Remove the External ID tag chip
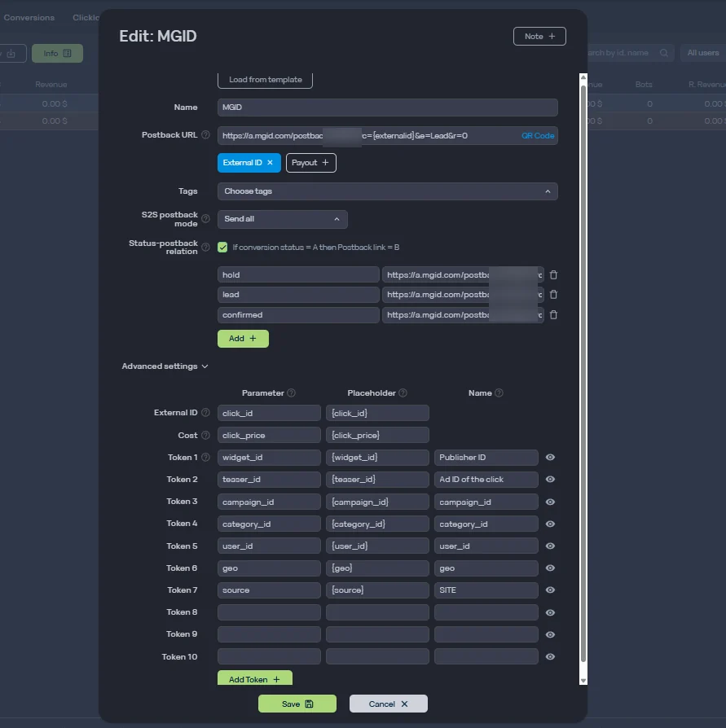 pos(270,163)
